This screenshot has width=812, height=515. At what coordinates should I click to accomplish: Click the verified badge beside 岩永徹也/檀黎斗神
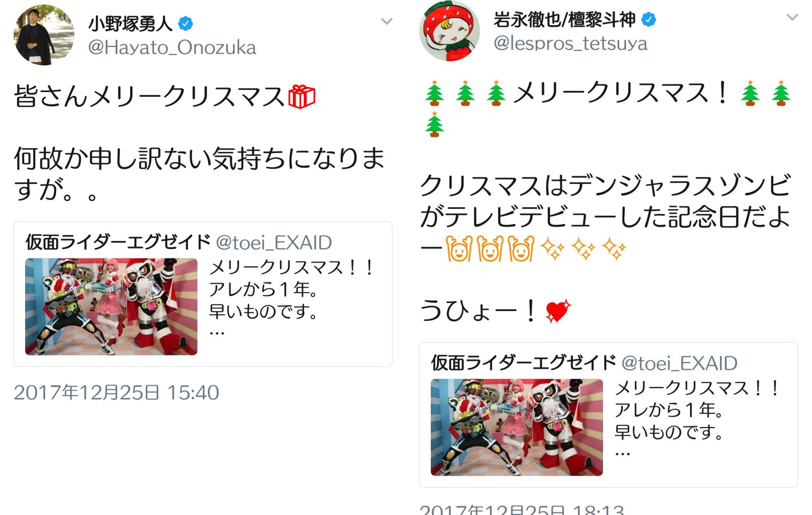(648, 19)
